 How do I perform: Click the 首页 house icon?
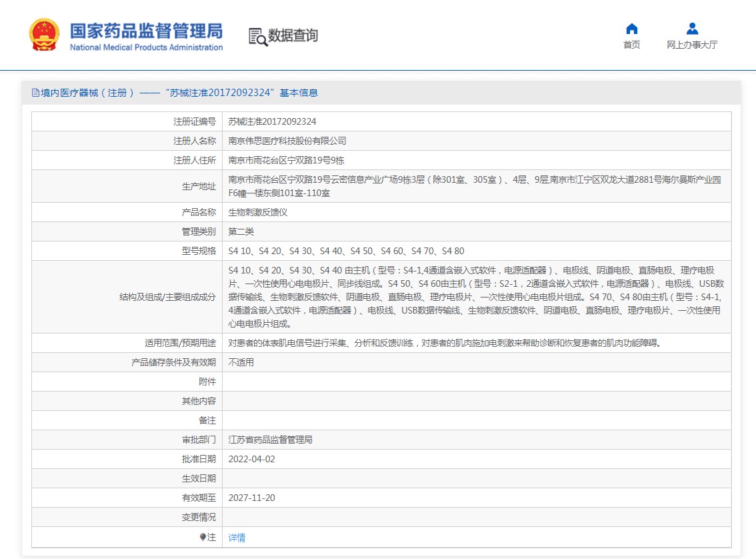click(631, 29)
